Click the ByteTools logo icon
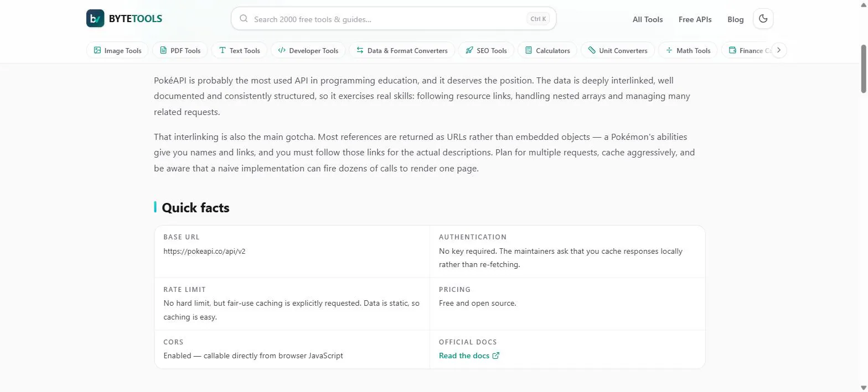 (95, 18)
